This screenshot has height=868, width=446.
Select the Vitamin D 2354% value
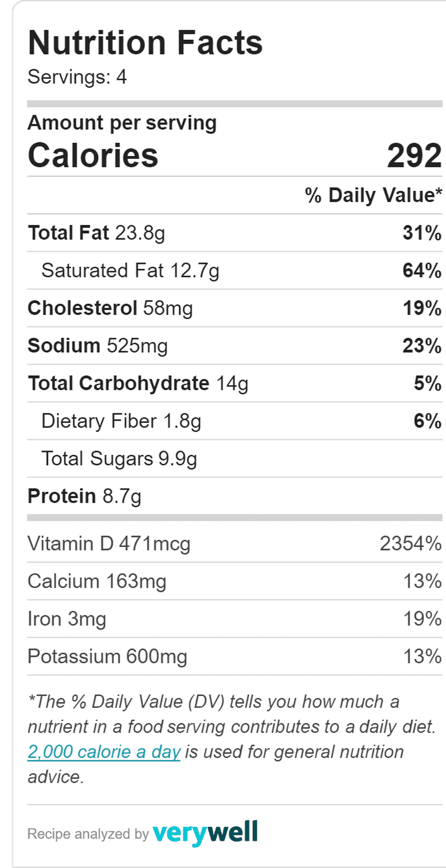(411, 544)
